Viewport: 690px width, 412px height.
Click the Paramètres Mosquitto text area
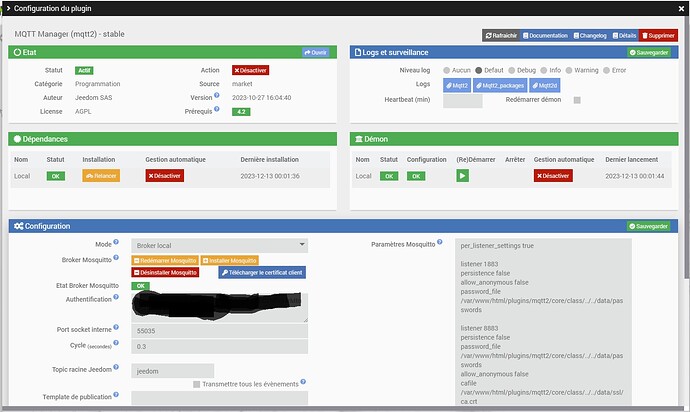543,322
